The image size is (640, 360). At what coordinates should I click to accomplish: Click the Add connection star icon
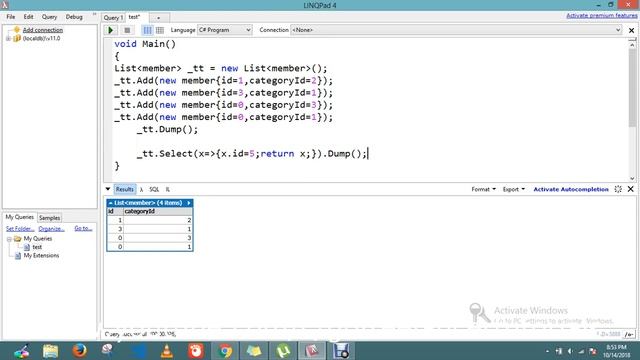tap(16, 30)
